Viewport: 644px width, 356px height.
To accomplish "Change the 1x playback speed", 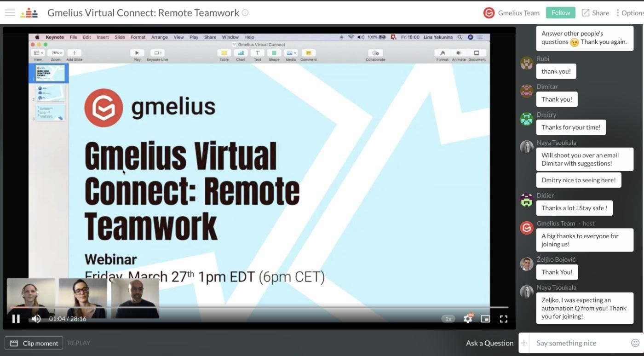I will tap(448, 319).
